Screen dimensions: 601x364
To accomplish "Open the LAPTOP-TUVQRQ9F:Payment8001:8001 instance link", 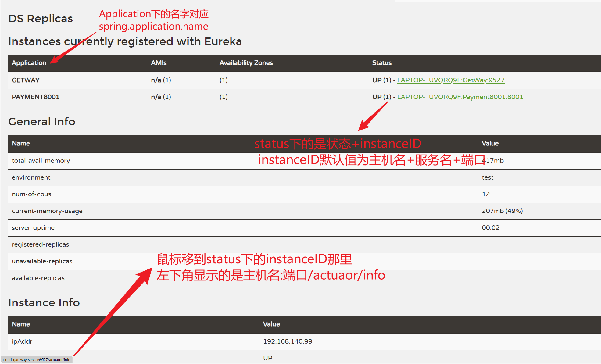I will [x=460, y=97].
